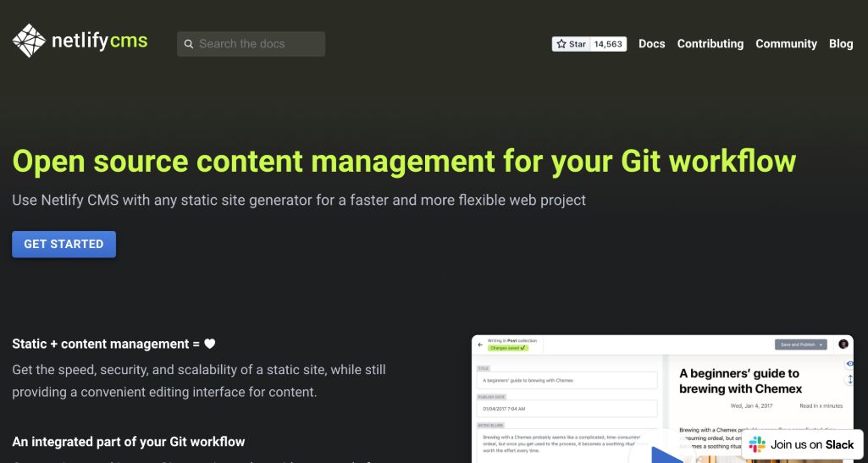Focus the Search the docs field
Screen dimensions: 868x463
click(x=251, y=44)
